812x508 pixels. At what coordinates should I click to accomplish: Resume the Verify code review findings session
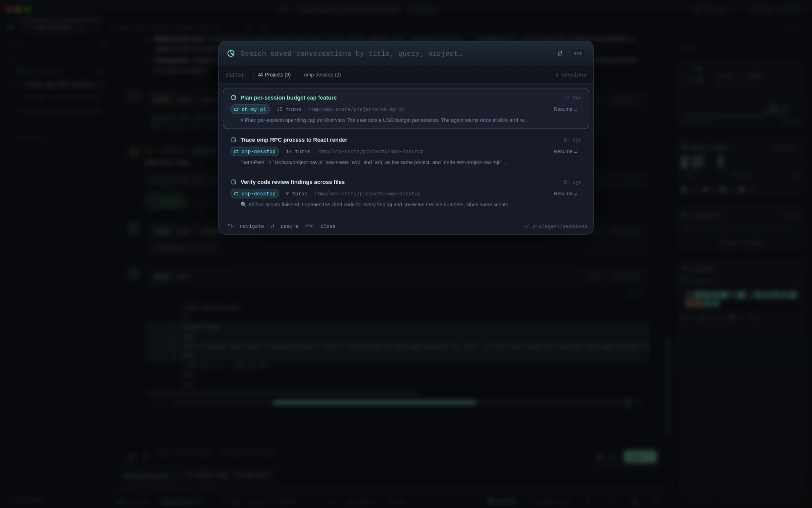pyautogui.click(x=565, y=194)
